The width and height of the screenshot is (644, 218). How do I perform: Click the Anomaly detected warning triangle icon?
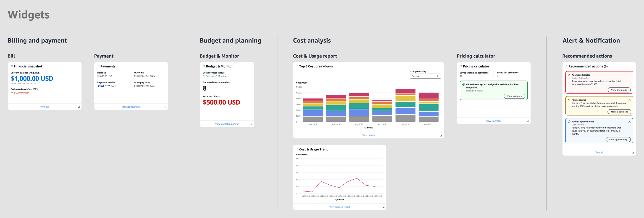(x=569, y=75)
